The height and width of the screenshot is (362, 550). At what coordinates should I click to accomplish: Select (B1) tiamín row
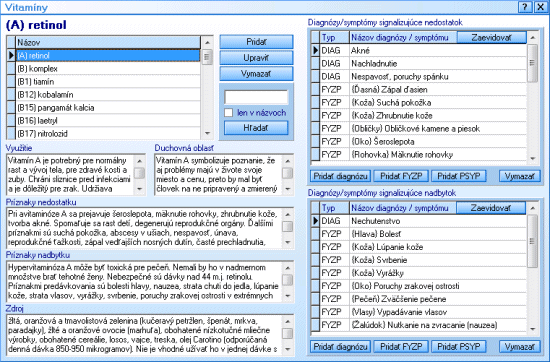click(x=108, y=82)
